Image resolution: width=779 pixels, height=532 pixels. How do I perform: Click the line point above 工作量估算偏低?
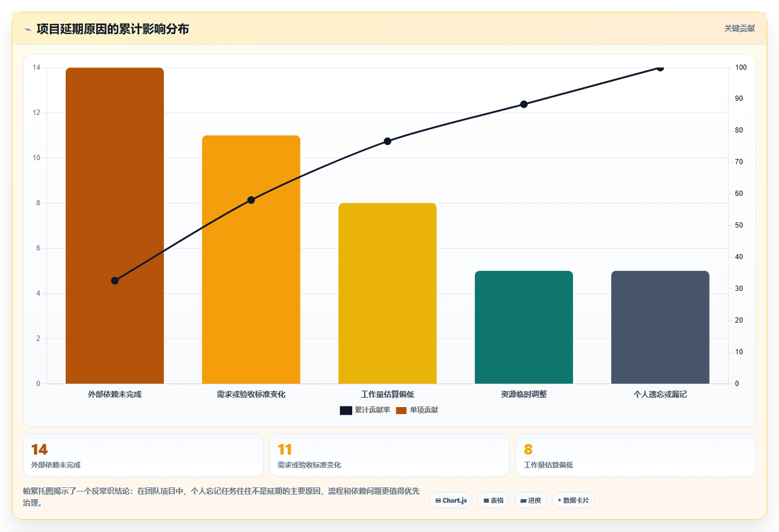387,141
